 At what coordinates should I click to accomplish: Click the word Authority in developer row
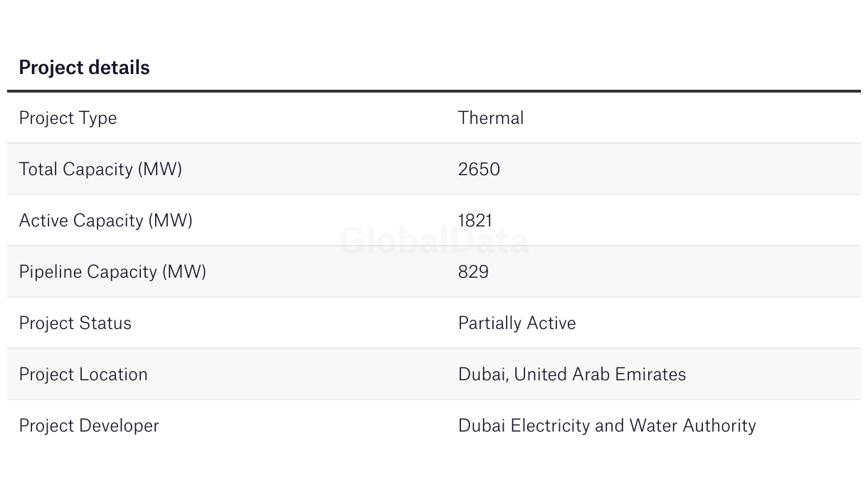tap(719, 426)
